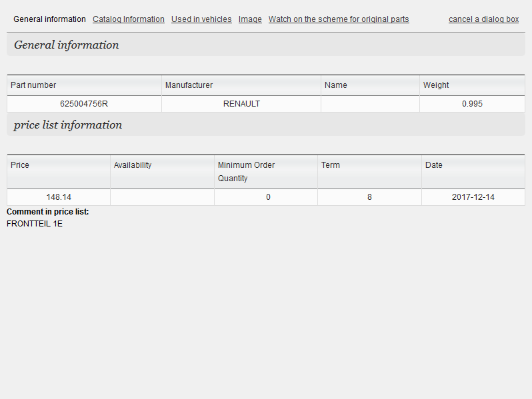Click the weight value 0.995
532x399 pixels.
pyautogui.click(x=472, y=104)
